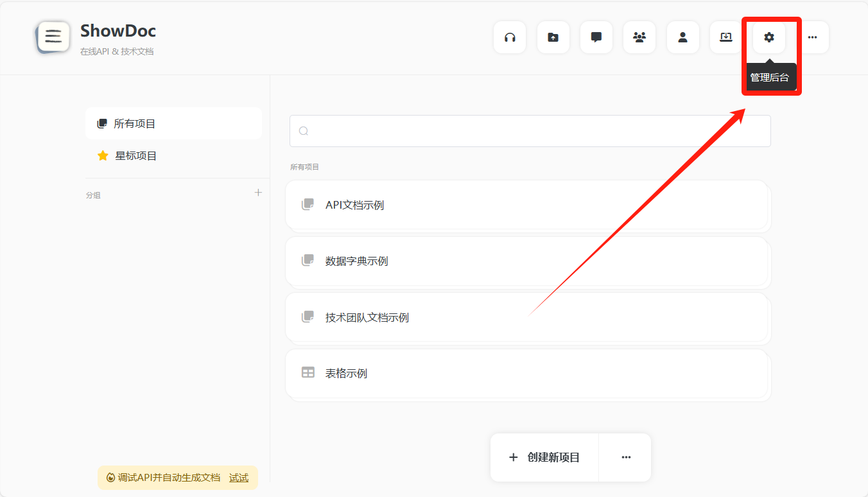Open the team management people icon
The height and width of the screenshot is (497, 868).
tap(639, 37)
